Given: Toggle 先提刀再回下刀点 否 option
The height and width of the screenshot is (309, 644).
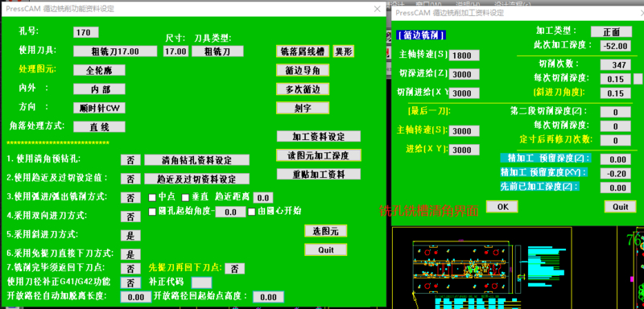Looking at the screenshot, I should coord(234,269).
